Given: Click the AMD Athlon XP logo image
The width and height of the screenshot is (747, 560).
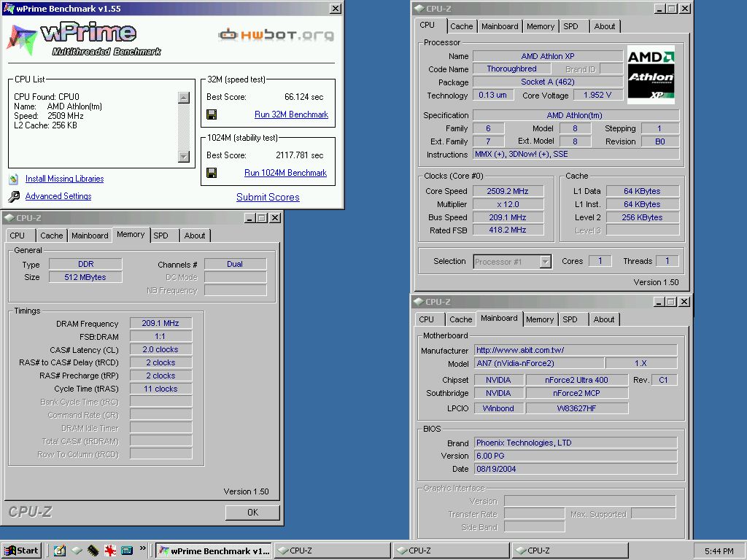Looking at the screenshot, I should tap(651, 75).
